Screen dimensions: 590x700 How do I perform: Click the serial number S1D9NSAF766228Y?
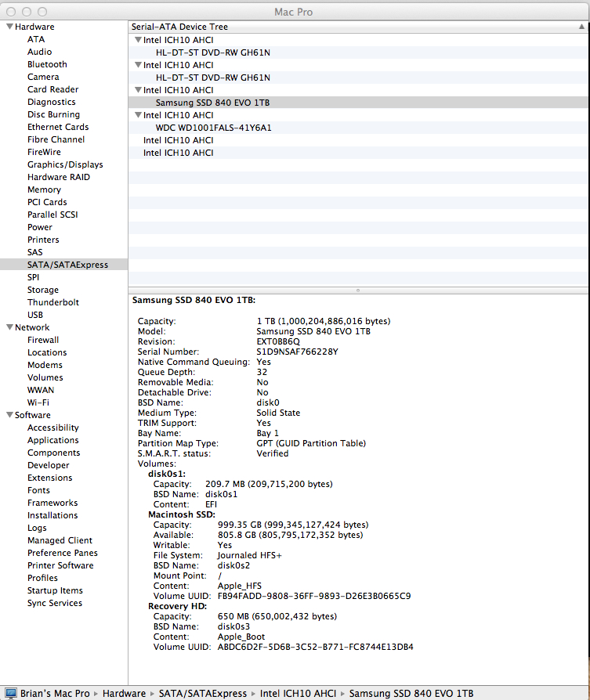tap(297, 352)
